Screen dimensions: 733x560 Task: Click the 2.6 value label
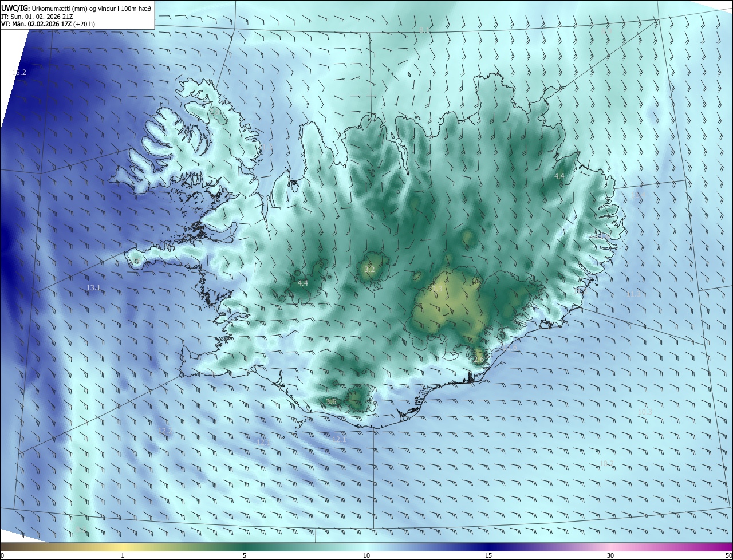(479, 360)
